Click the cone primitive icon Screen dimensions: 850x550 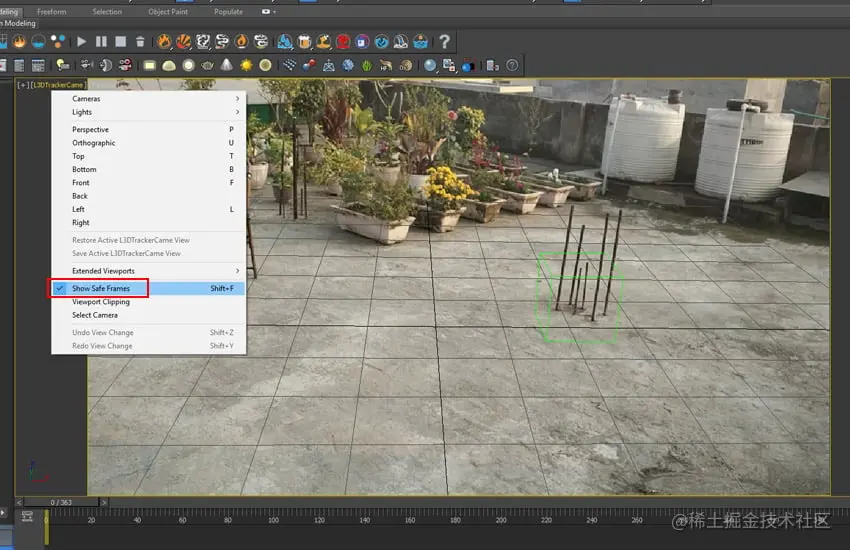pos(227,65)
